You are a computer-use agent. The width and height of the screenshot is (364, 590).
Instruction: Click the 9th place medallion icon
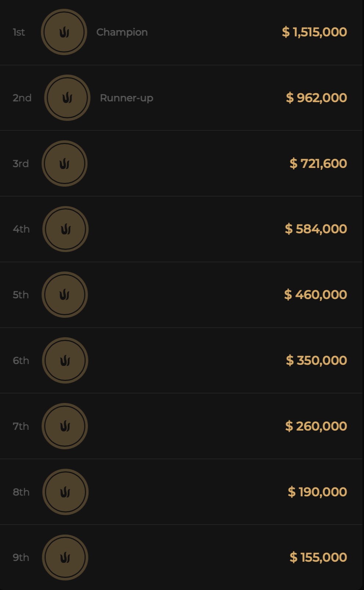pos(65,557)
